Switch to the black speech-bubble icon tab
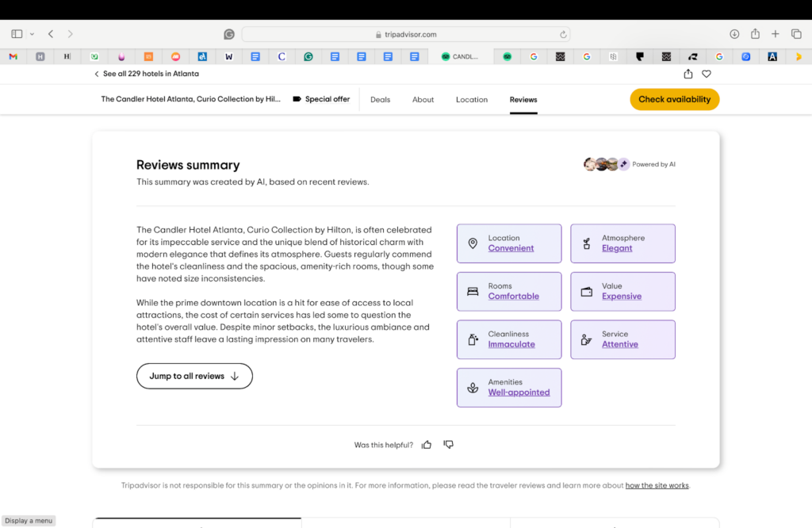812x528 pixels. (x=640, y=56)
